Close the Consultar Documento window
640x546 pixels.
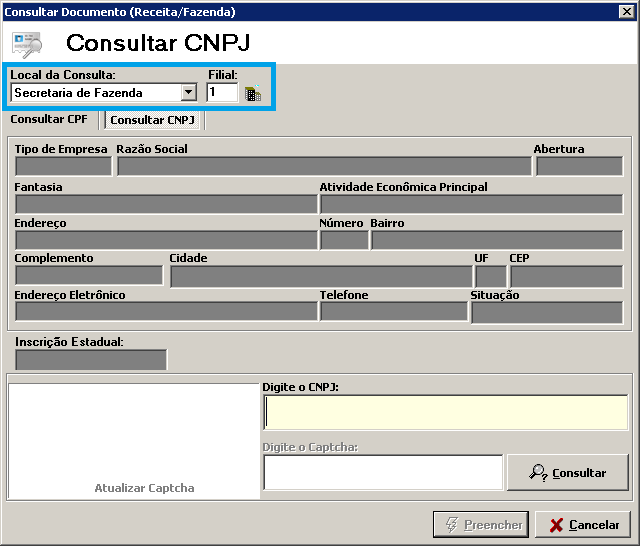[628, 11]
